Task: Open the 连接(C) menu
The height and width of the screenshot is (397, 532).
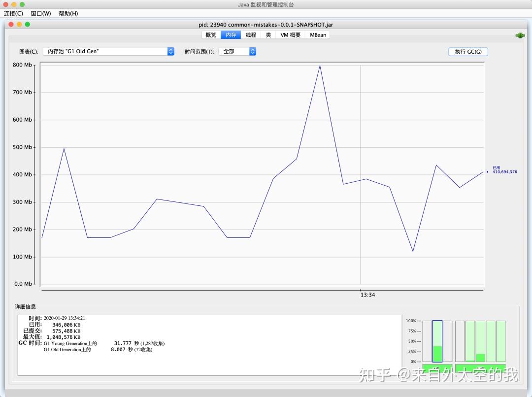Action: (13, 14)
